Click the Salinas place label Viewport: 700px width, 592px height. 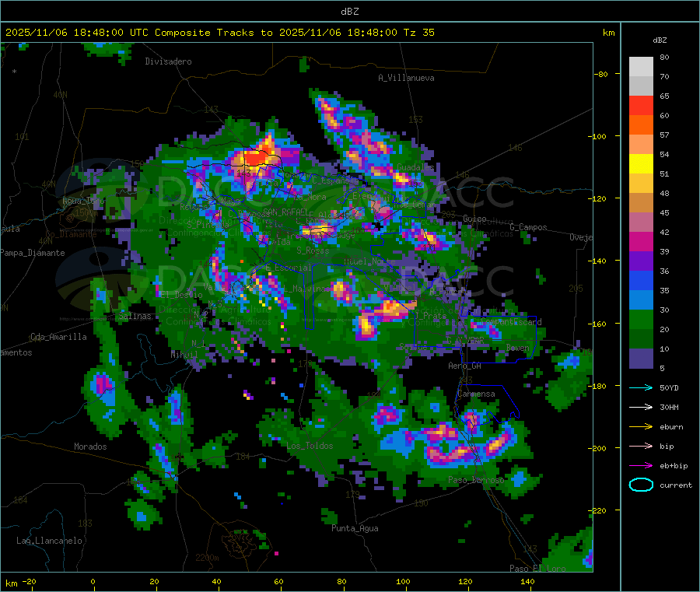135,316
